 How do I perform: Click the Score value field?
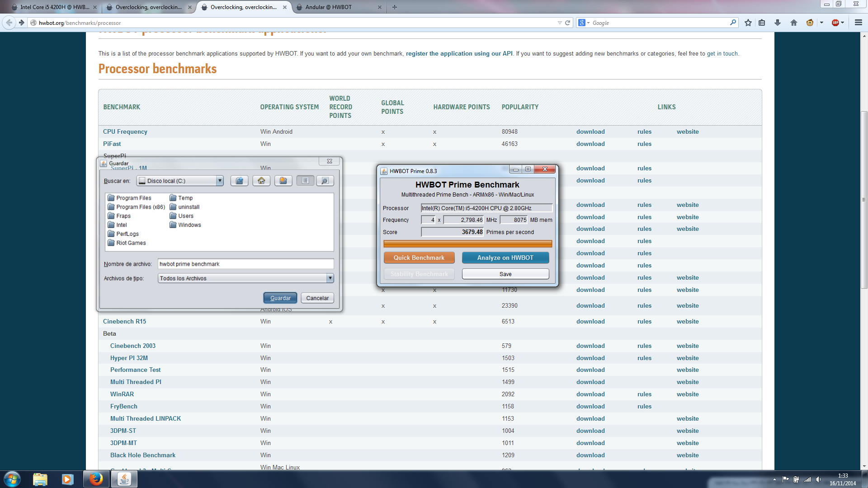[x=452, y=232]
